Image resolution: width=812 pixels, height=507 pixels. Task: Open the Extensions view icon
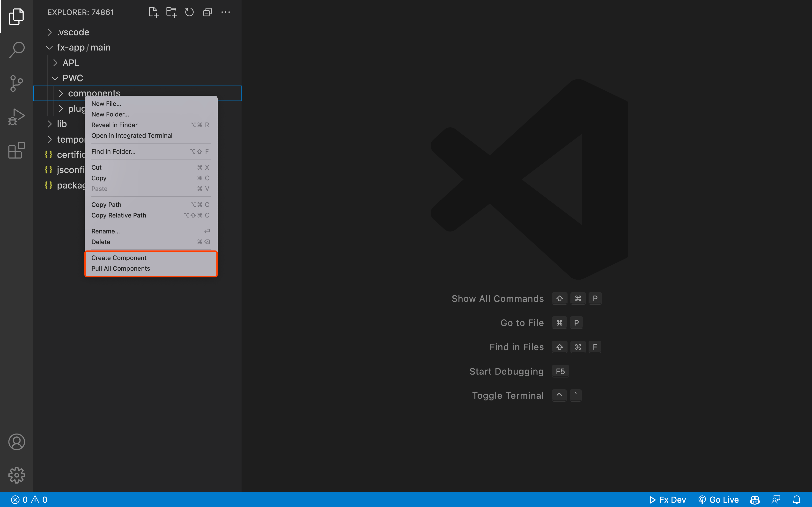[16, 150]
